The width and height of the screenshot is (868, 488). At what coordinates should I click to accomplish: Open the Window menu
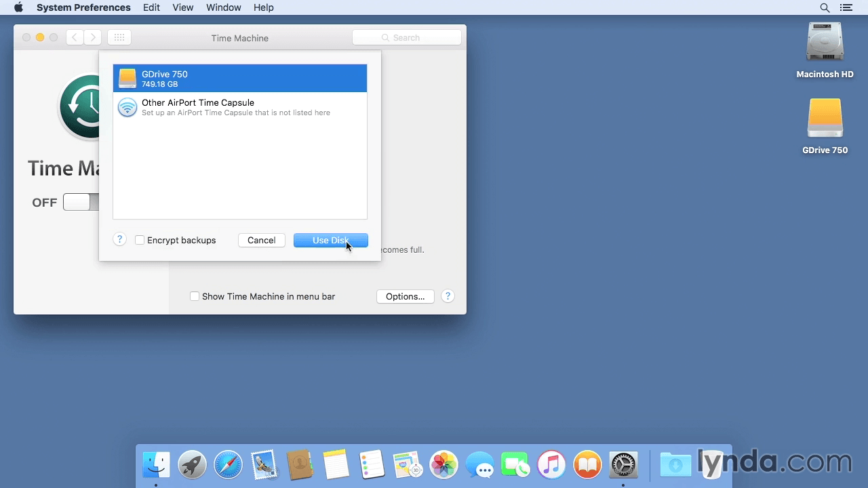click(x=223, y=7)
